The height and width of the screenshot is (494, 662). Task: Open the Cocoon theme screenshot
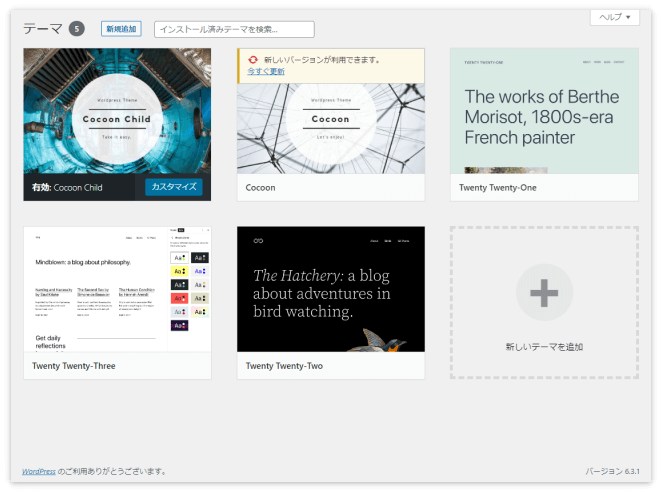click(x=331, y=128)
